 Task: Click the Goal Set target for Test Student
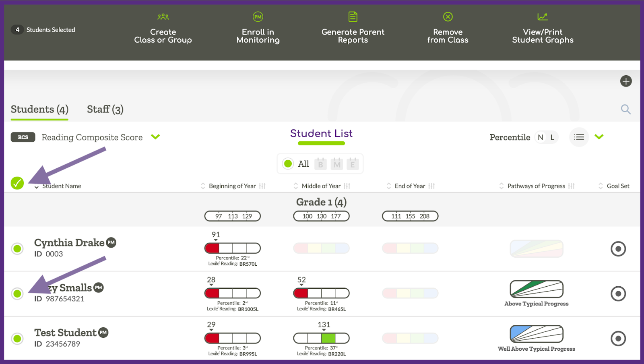click(x=619, y=339)
